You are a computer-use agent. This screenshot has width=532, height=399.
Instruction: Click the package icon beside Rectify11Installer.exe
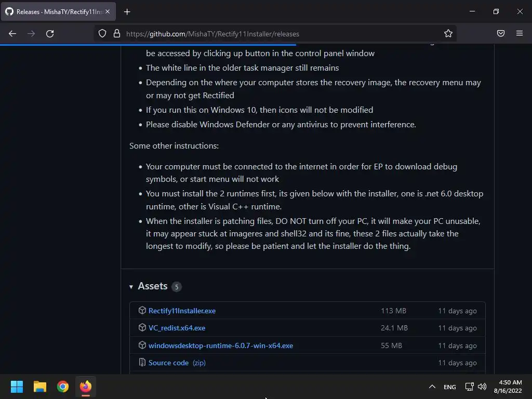point(142,310)
